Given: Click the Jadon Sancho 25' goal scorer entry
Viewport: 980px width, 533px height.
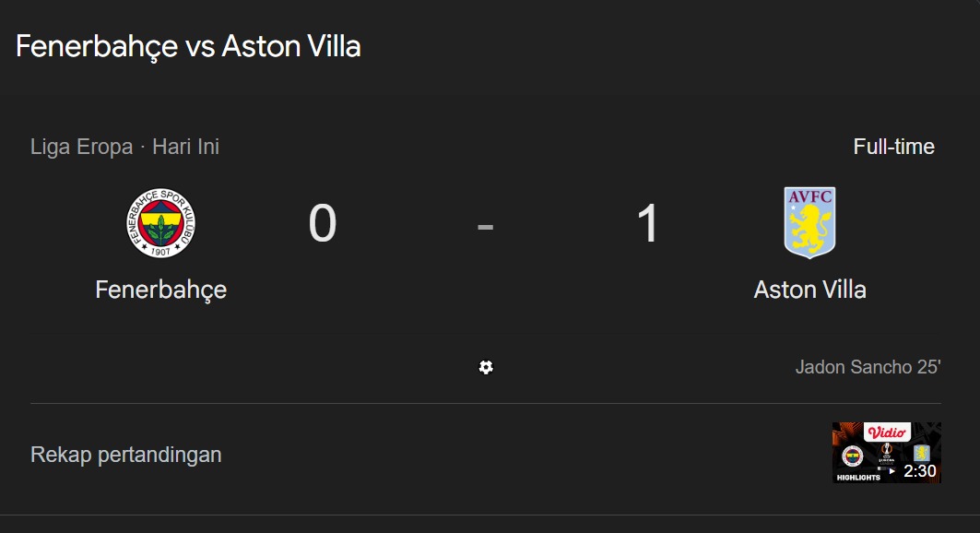Looking at the screenshot, I should click(x=868, y=367).
